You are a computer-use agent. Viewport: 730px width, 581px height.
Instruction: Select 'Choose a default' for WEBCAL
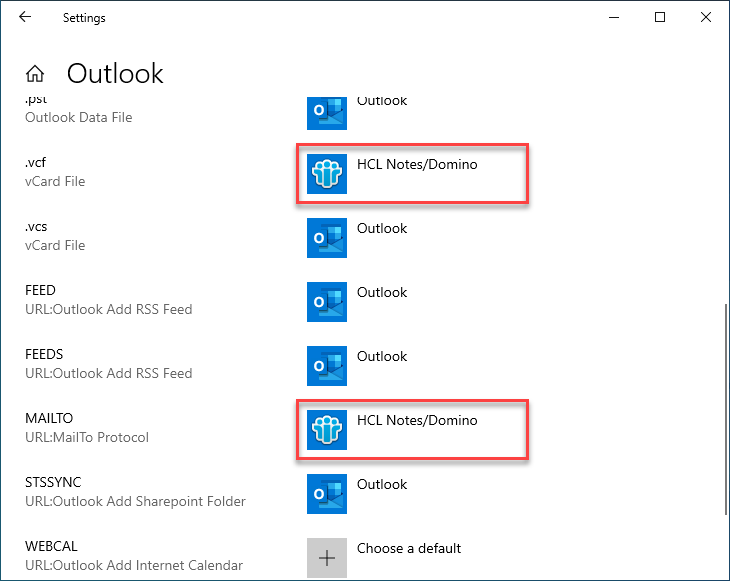coord(409,548)
